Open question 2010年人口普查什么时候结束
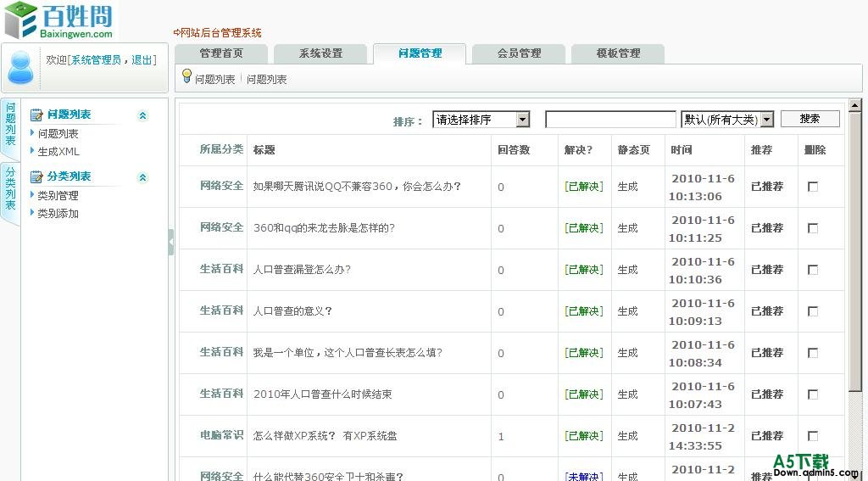Image resolution: width=868 pixels, height=481 pixels. pos(323,394)
